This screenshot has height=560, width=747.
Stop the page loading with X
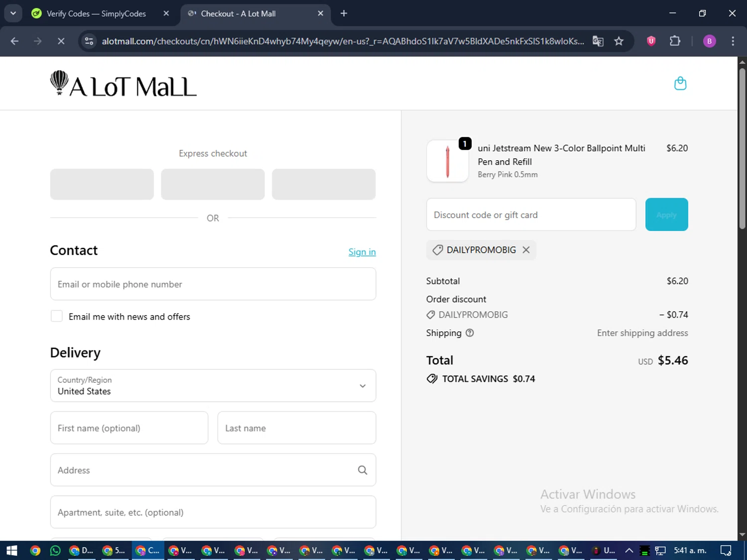(x=61, y=41)
